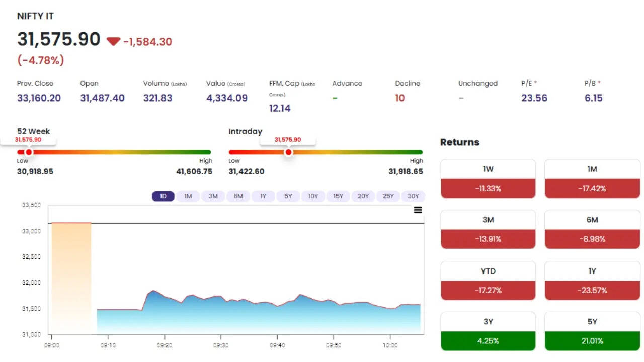
Task: Click the YTD returns card
Action: point(488,281)
